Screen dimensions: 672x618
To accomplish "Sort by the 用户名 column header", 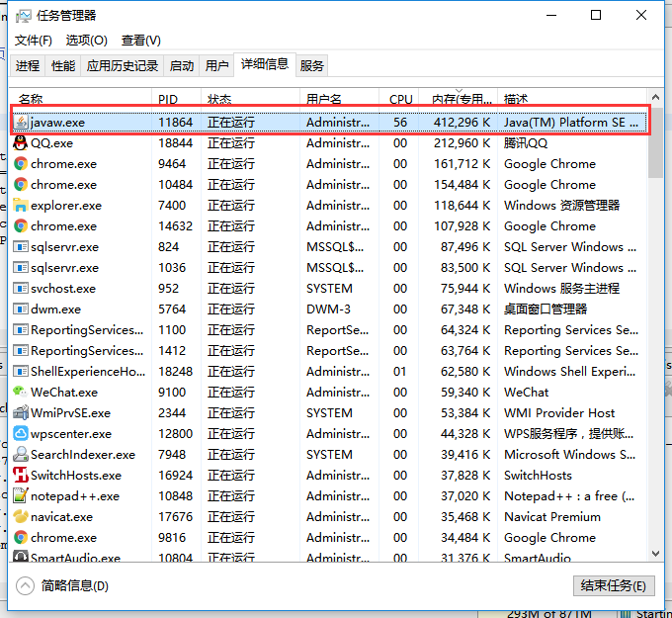I will click(x=339, y=97).
